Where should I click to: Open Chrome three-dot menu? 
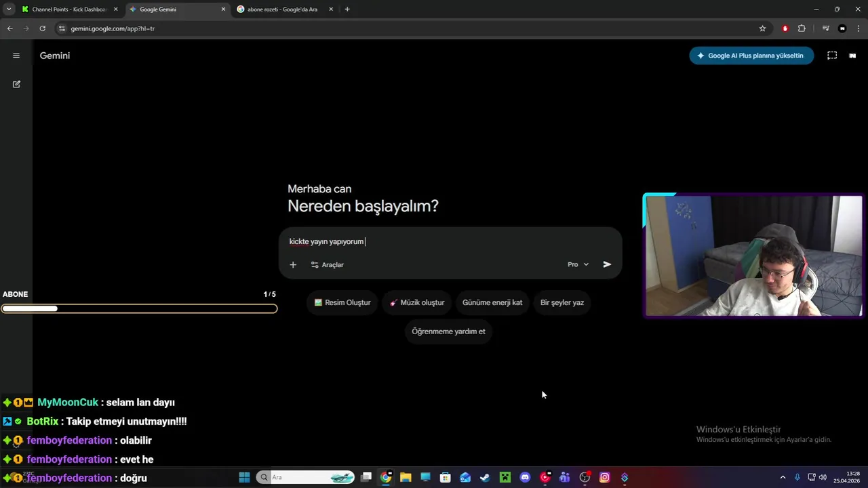(x=859, y=28)
